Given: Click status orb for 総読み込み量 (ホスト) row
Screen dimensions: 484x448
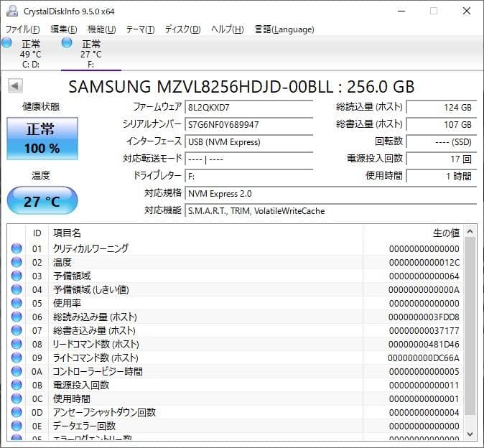Looking at the screenshot, I should (17, 317).
